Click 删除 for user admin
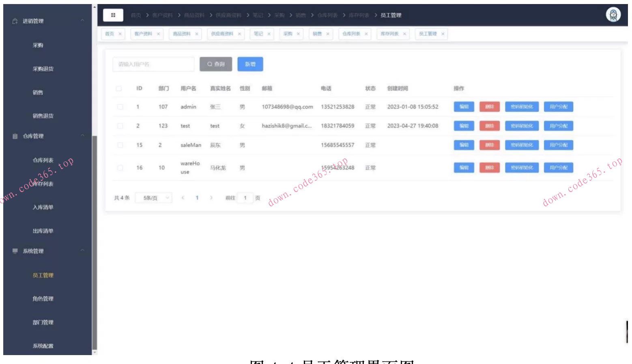 coord(490,107)
